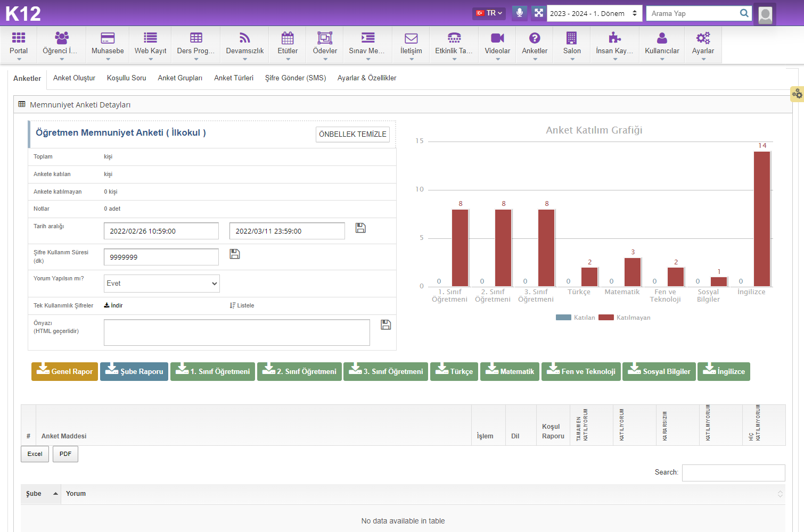Save the Önyazı text
Image resolution: width=804 pixels, height=532 pixels.
click(x=386, y=325)
